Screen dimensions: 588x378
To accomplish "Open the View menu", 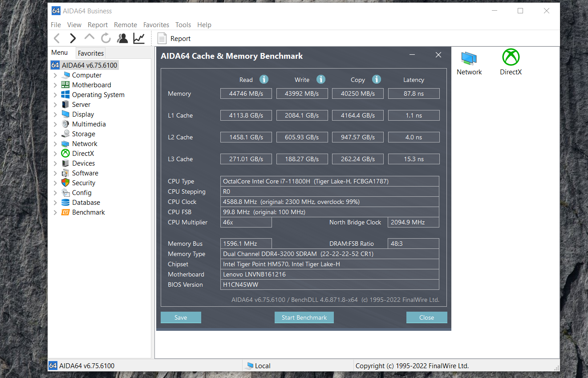I will (74, 25).
